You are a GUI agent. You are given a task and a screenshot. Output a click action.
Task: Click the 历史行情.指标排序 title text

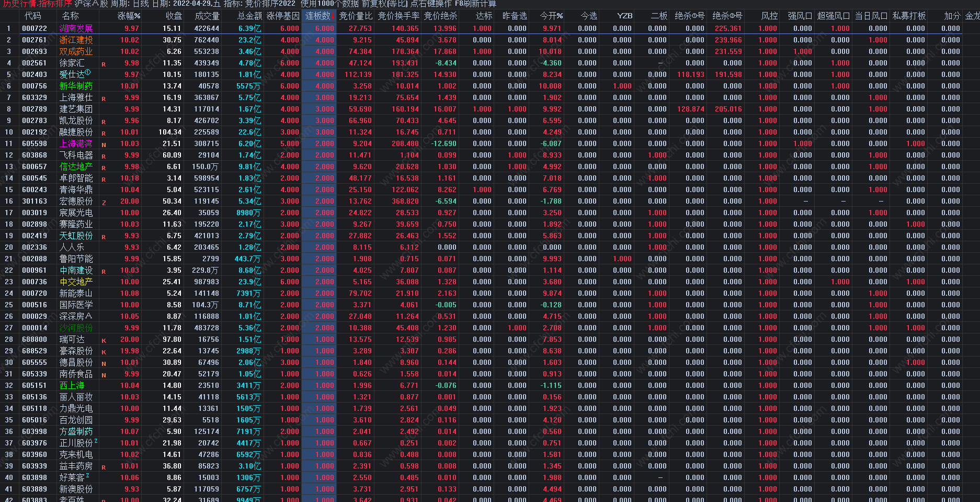(x=38, y=4)
